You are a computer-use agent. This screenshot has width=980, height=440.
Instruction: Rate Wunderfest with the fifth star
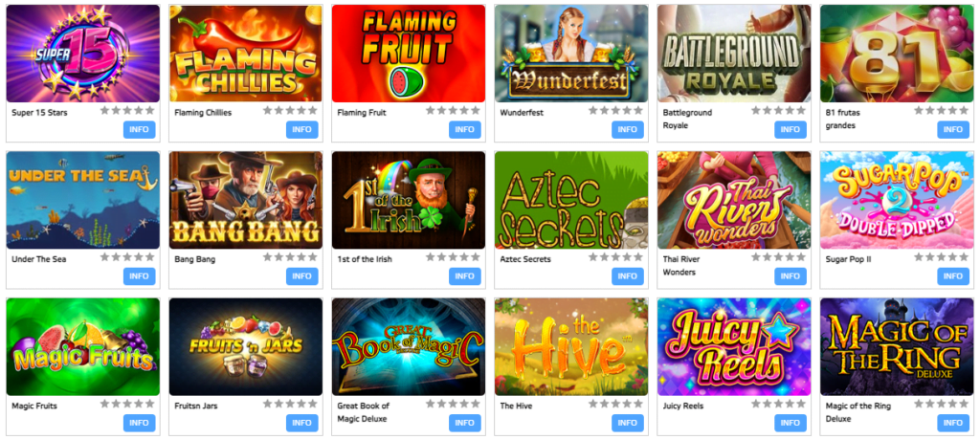[x=637, y=111]
